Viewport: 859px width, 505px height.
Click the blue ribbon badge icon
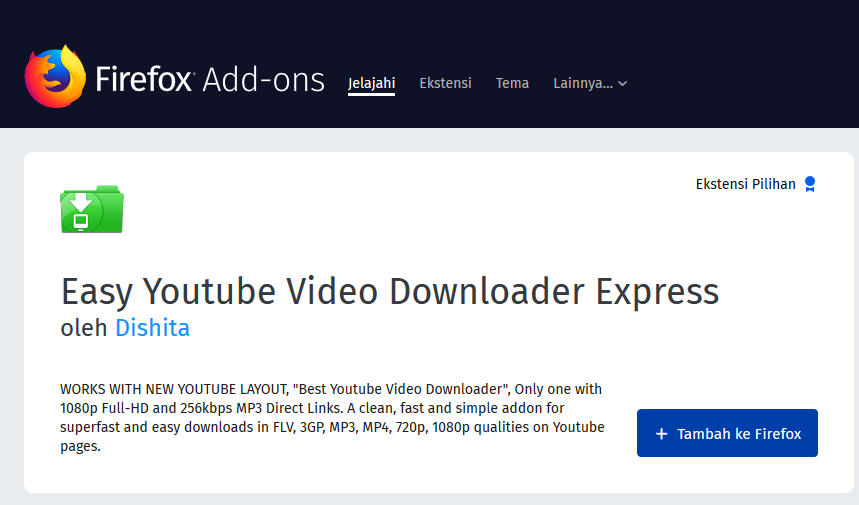tap(810, 184)
